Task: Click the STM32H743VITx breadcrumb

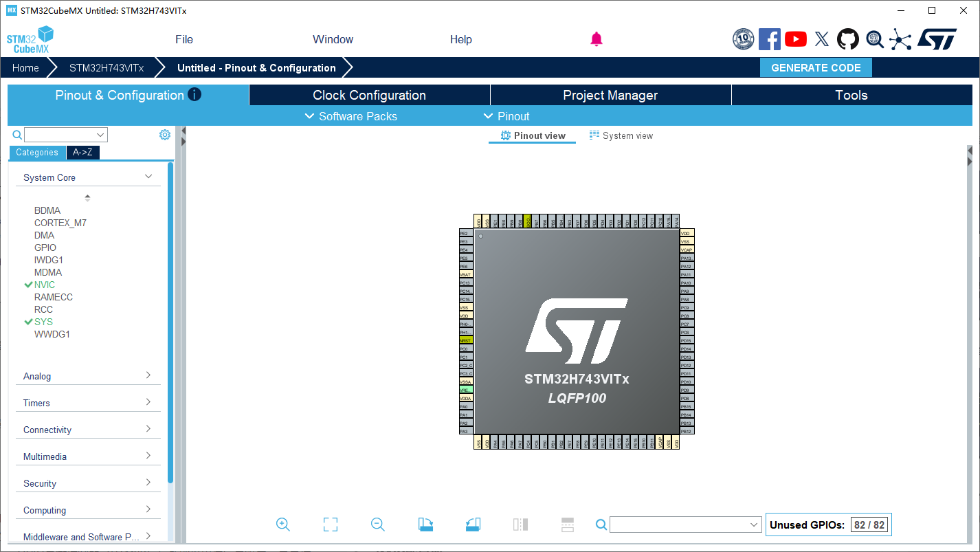Action: pos(107,67)
